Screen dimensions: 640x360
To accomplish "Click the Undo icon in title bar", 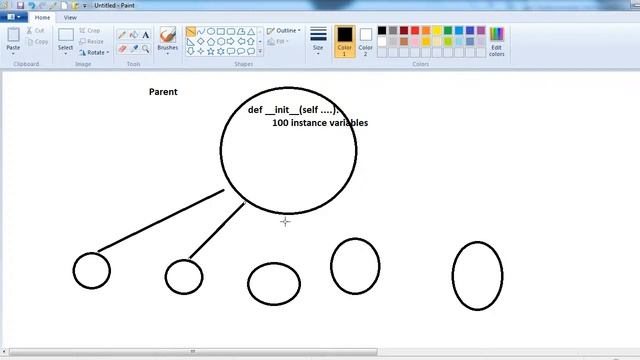I will coord(31,5).
